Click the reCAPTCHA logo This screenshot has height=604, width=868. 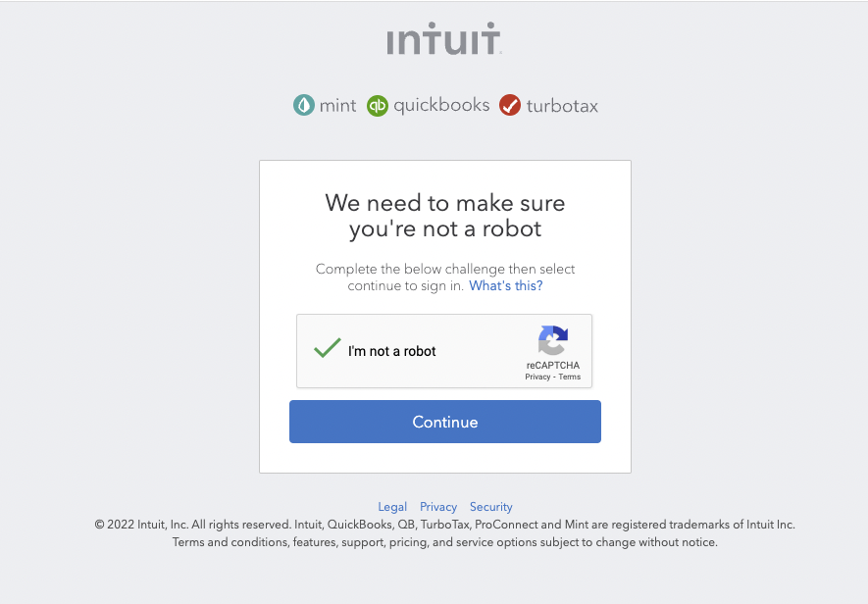tap(552, 341)
